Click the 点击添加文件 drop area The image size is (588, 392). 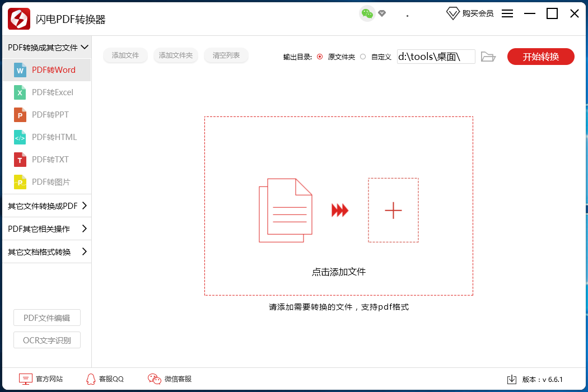coord(338,209)
